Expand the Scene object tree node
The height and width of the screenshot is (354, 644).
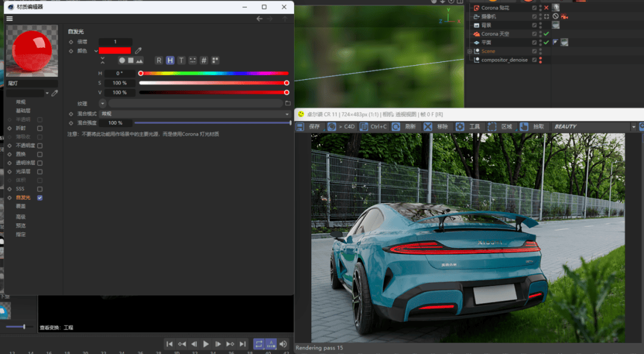coord(470,51)
